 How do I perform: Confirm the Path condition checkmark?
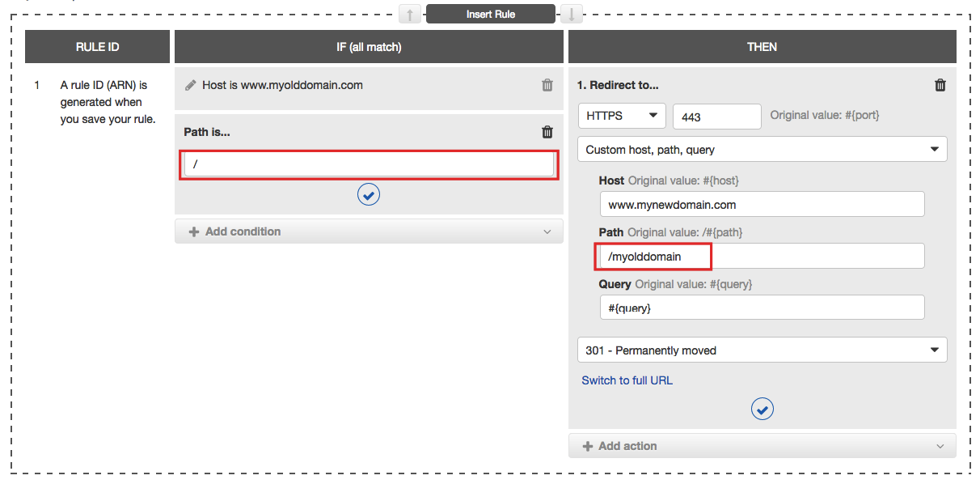(369, 194)
